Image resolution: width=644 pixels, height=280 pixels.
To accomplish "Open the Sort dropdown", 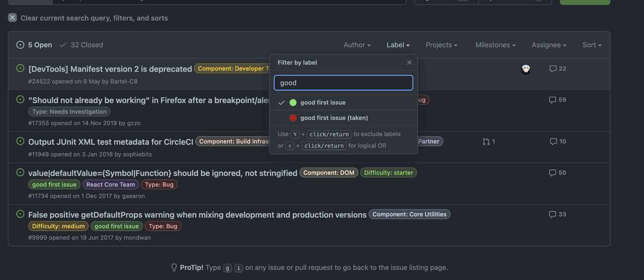I will coord(592,45).
